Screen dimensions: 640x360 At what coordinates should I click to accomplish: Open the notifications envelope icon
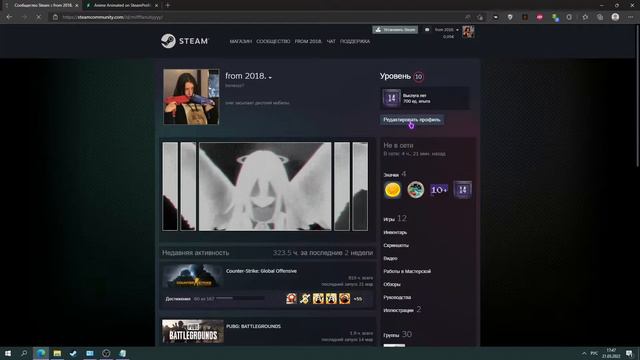(427, 30)
